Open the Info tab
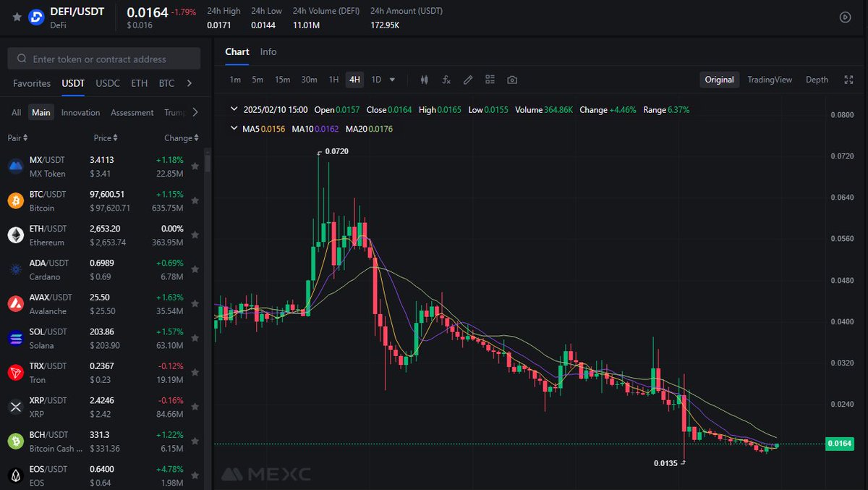This screenshot has width=868, height=490. click(268, 51)
